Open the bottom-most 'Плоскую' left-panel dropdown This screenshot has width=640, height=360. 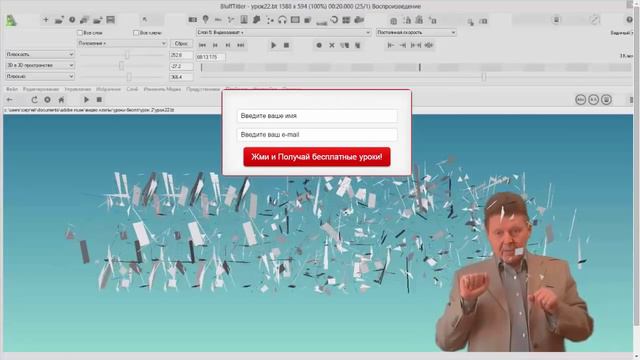[x=40, y=76]
